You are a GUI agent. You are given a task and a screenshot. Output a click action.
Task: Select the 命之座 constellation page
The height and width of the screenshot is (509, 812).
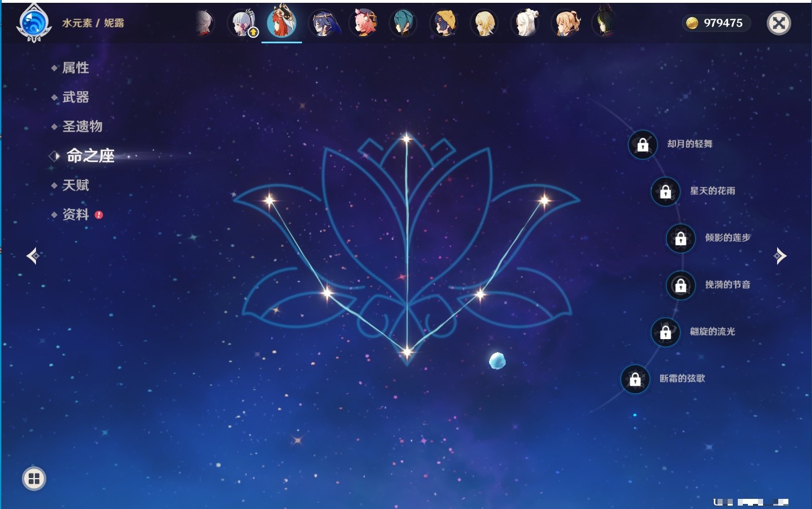tap(91, 156)
